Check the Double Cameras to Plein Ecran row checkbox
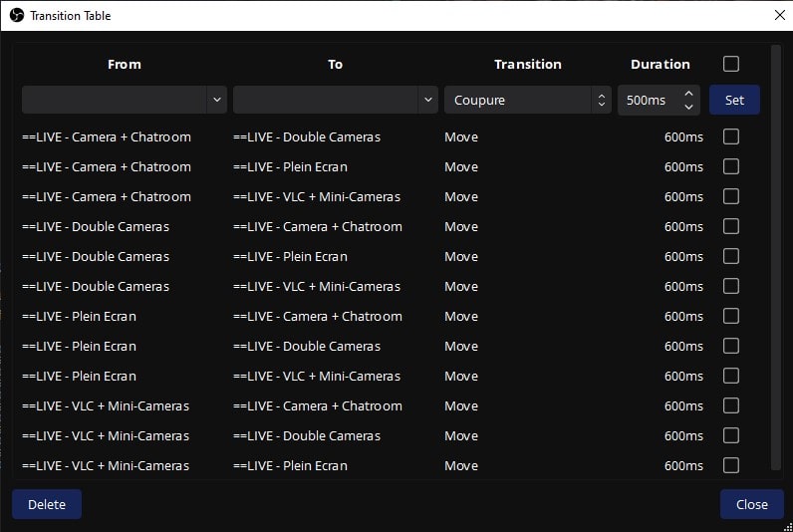793x532 pixels. 731,256
